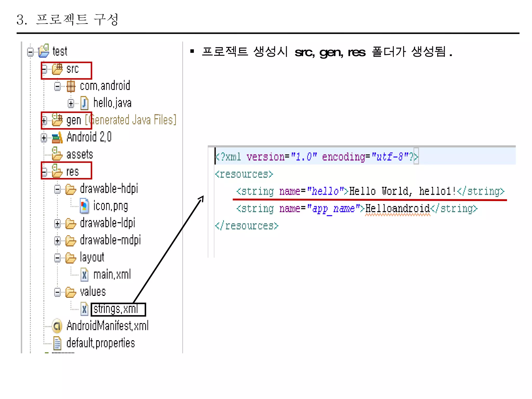Expand the gen folder node
Image resolution: width=532 pixels, height=399 pixels.
point(44,121)
